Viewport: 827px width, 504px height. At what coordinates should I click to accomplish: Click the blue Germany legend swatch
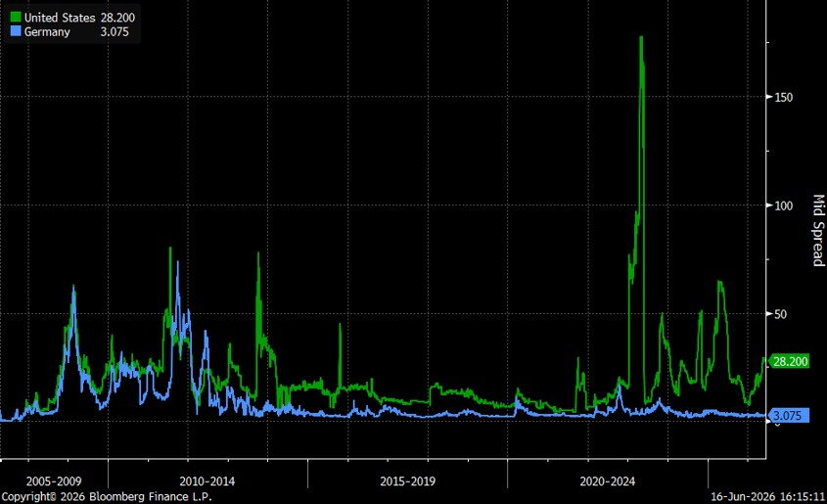[x=16, y=31]
